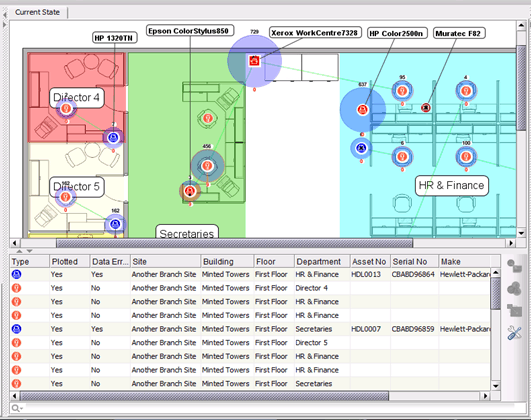The image size is (531, 420).
Task: Click user type icon in Director 4 row
Action: point(16,288)
